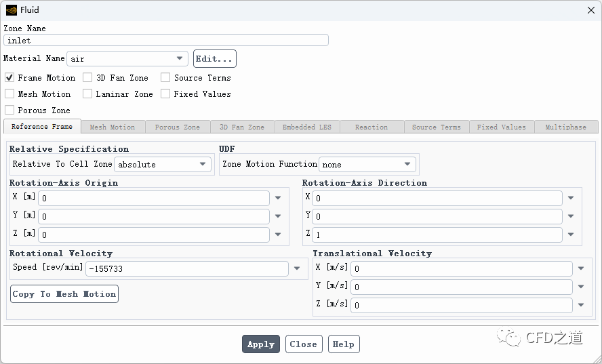Expand the Rotation-Axis Direction Z options arrow
Screen dimensions: 602x364
(x=571, y=235)
